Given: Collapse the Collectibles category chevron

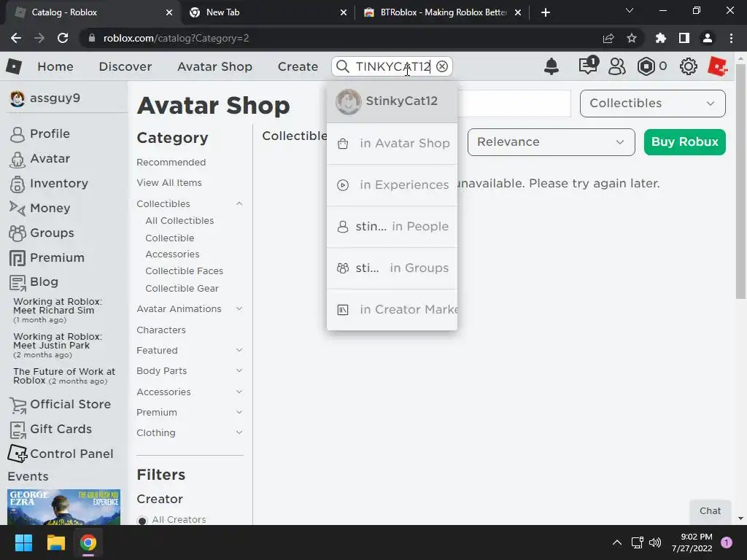Looking at the screenshot, I should (x=239, y=204).
